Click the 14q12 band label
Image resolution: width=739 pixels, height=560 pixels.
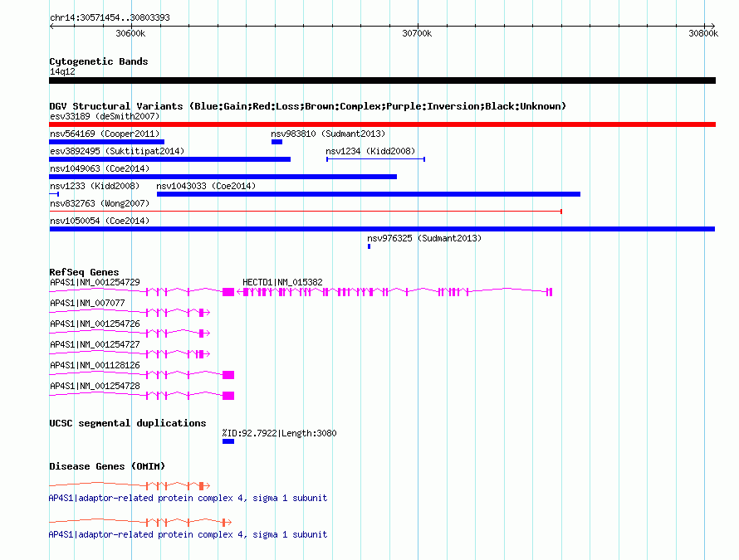(x=62, y=71)
